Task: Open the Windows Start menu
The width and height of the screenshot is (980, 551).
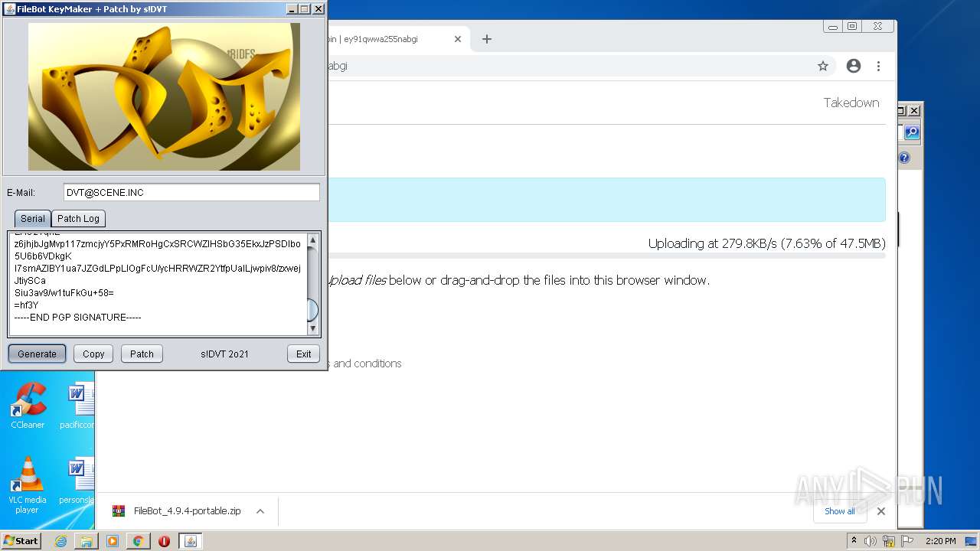Action: pos(21,540)
